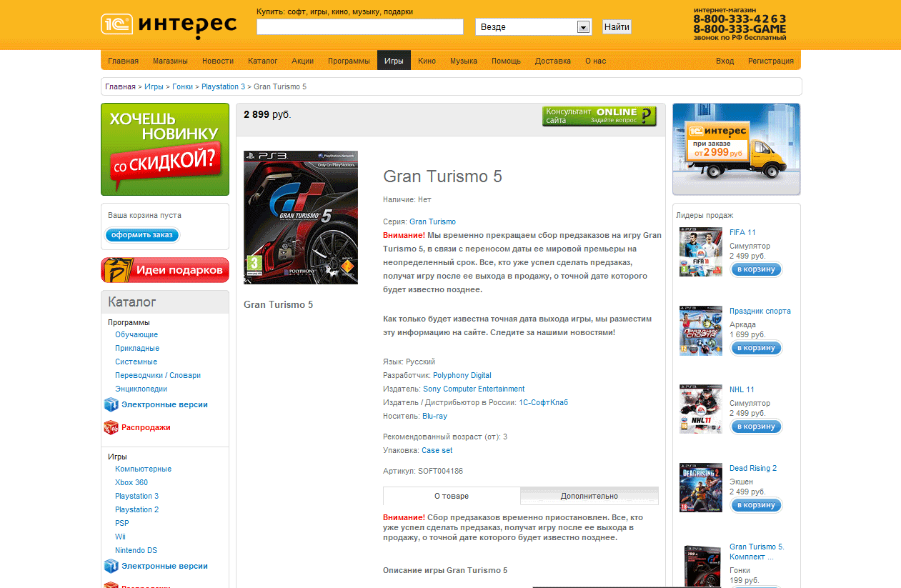The image size is (901, 588).
Task: Open the Polyphony Digital developer link
Action: coord(462,375)
